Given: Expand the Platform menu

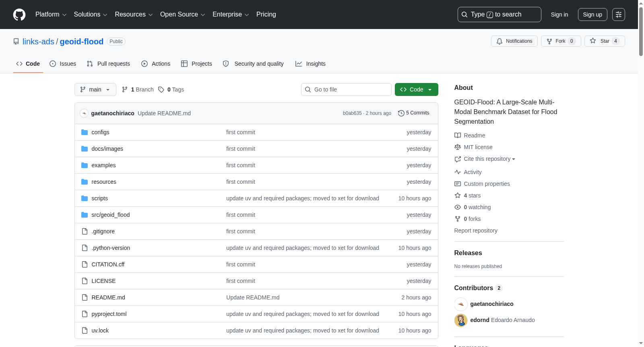Looking at the screenshot, I should [51, 15].
